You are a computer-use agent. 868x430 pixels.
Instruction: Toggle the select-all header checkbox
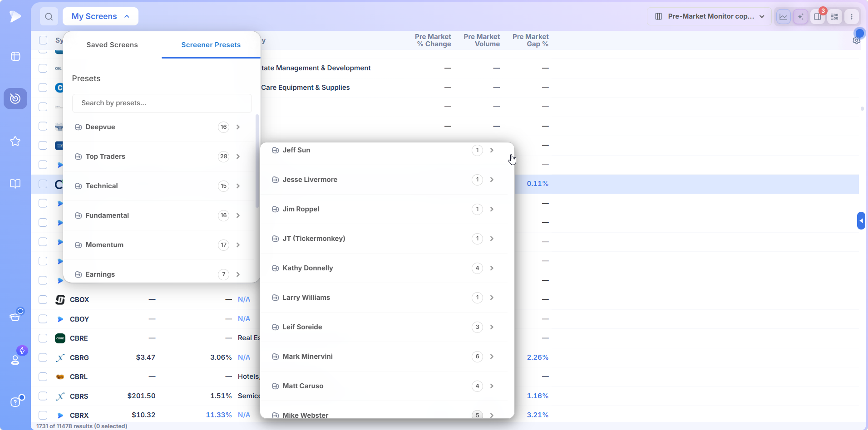tap(43, 40)
